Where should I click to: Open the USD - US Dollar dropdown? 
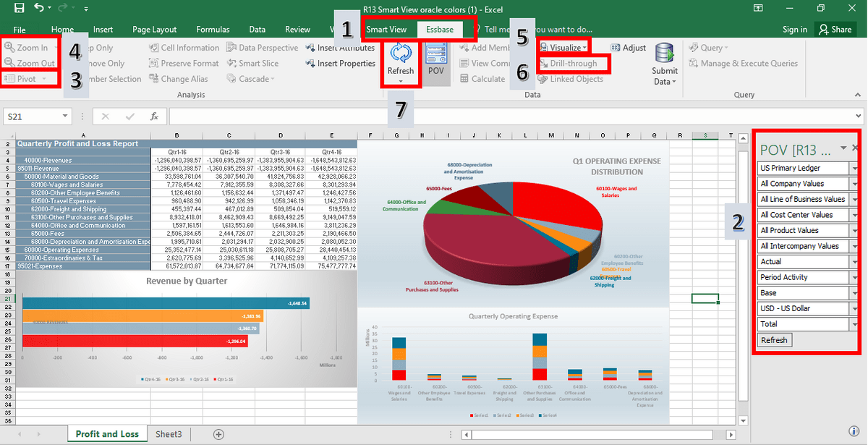(855, 308)
